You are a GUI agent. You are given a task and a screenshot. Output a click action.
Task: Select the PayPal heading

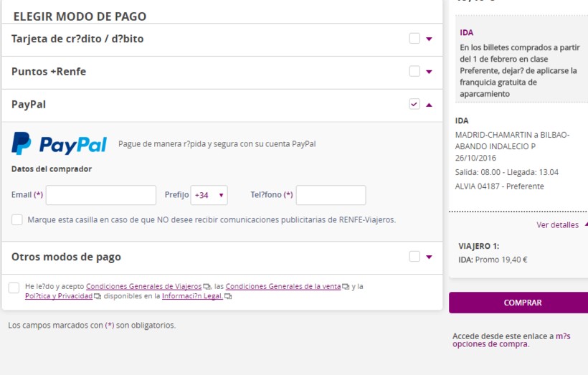tap(29, 104)
